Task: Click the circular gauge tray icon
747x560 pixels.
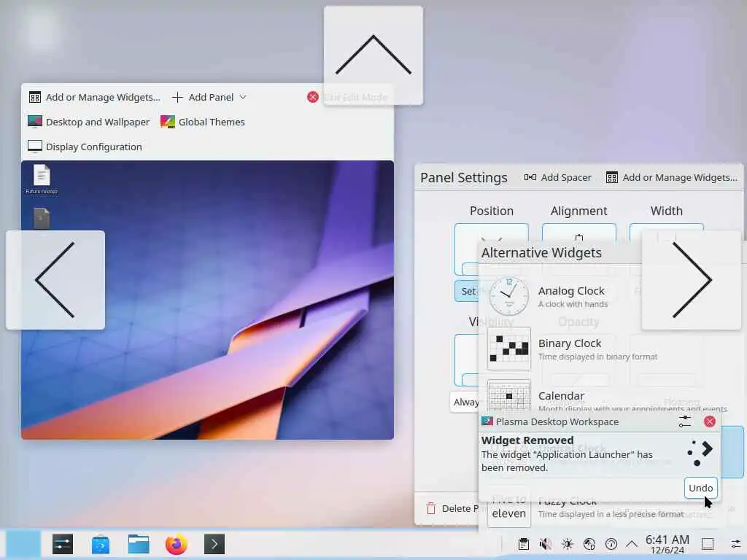Action: point(611,544)
